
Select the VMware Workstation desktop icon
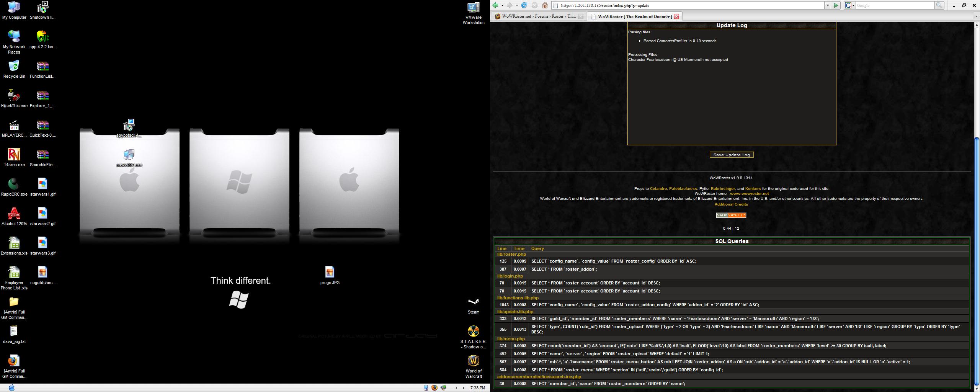(474, 13)
